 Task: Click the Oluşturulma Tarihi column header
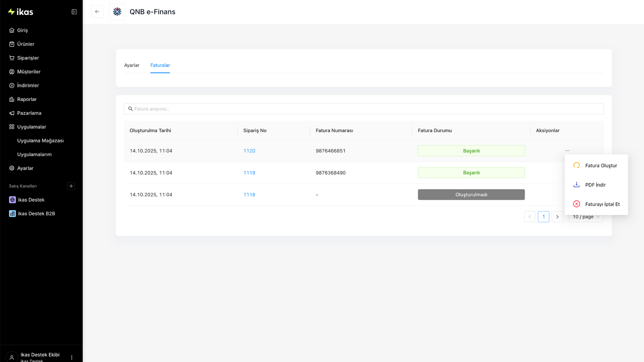pos(150,130)
